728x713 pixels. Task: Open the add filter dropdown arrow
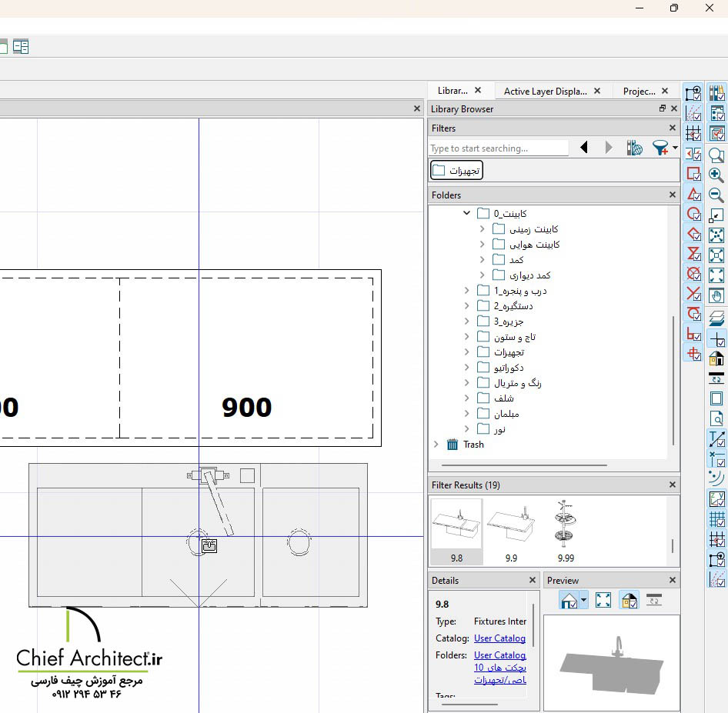tap(675, 148)
